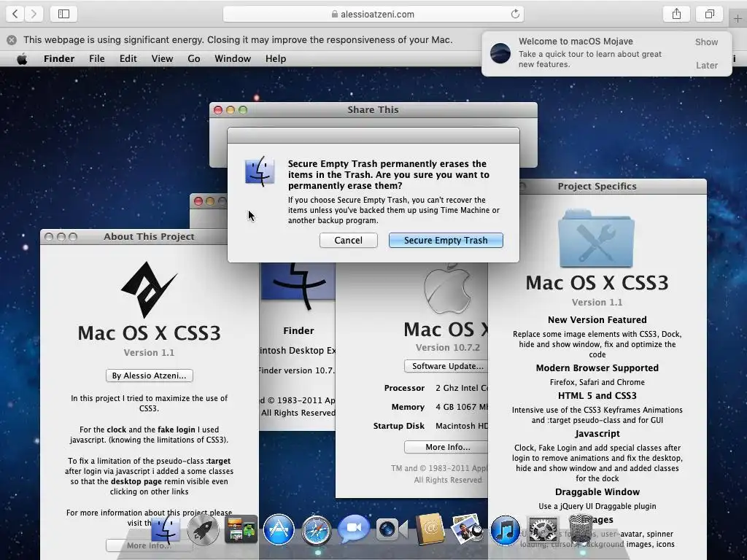The width and height of the screenshot is (747, 560).
Task: Open the Finder menu
Action: coord(59,58)
